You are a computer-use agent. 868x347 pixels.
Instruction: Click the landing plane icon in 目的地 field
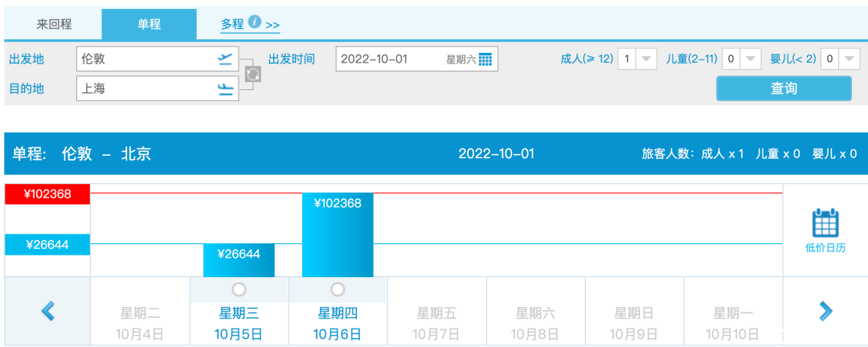point(225,89)
